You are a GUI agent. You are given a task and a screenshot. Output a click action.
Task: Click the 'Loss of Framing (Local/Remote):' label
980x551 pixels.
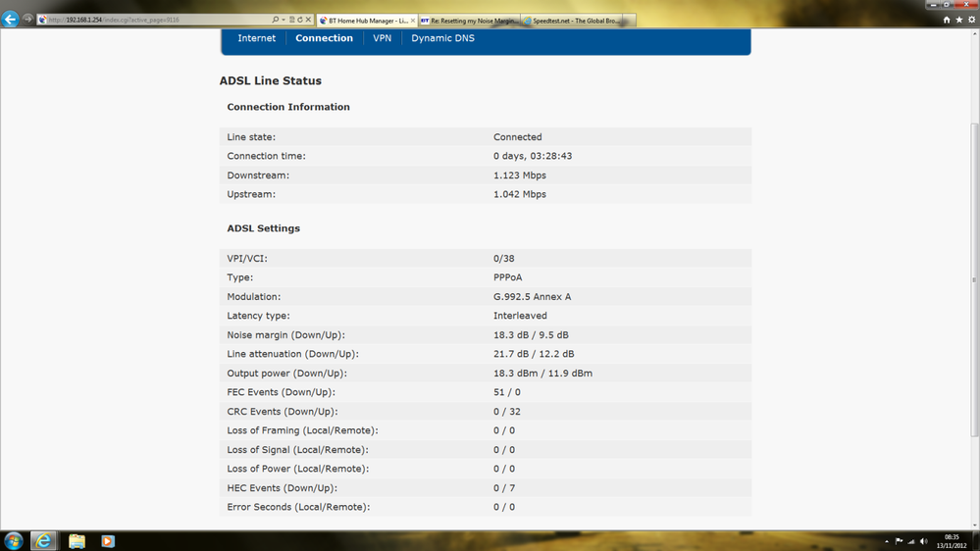pyautogui.click(x=302, y=430)
